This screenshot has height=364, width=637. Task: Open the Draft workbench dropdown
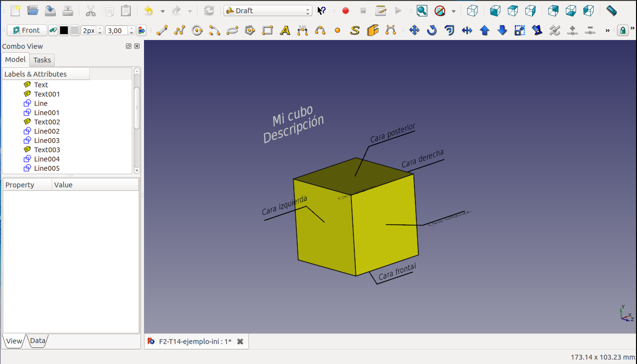[x=267, y=11]
